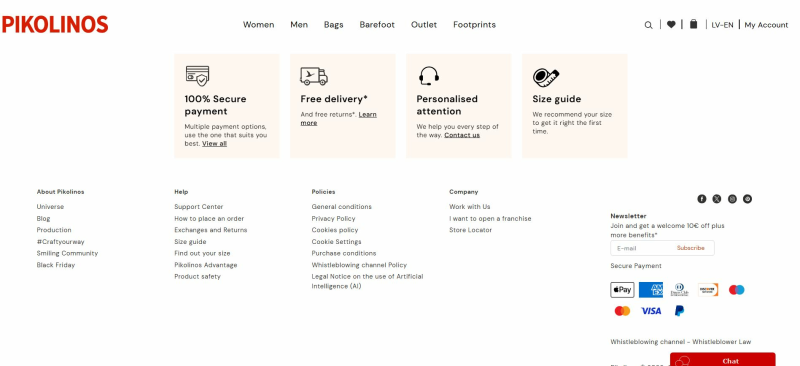Screen dimensions: 800x366
Task: Click the American Express payment icon
Action: [651, 290]
